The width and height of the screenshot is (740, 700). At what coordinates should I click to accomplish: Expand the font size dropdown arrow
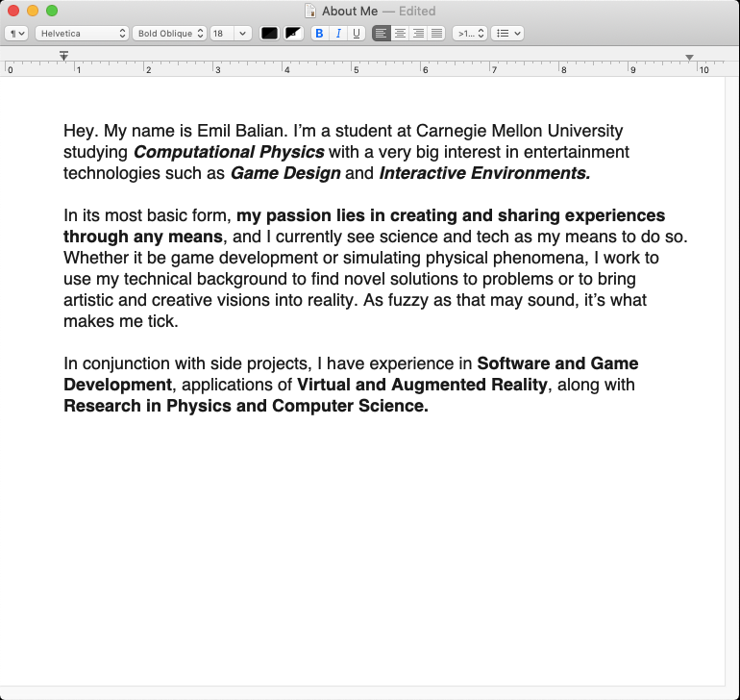point(242,33)
